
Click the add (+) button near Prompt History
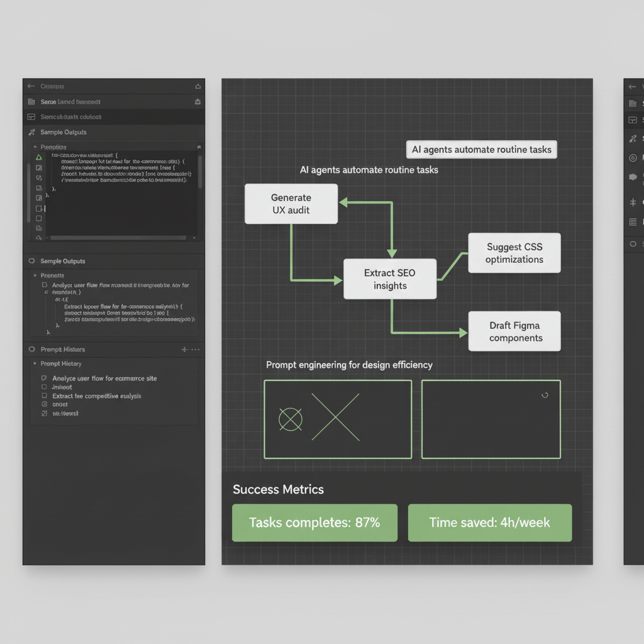coord(183,350)
